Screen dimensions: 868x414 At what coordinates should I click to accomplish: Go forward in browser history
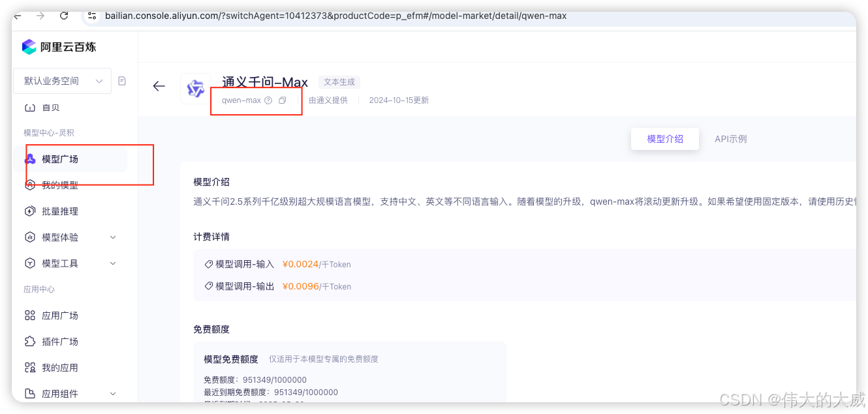[40, 16]
